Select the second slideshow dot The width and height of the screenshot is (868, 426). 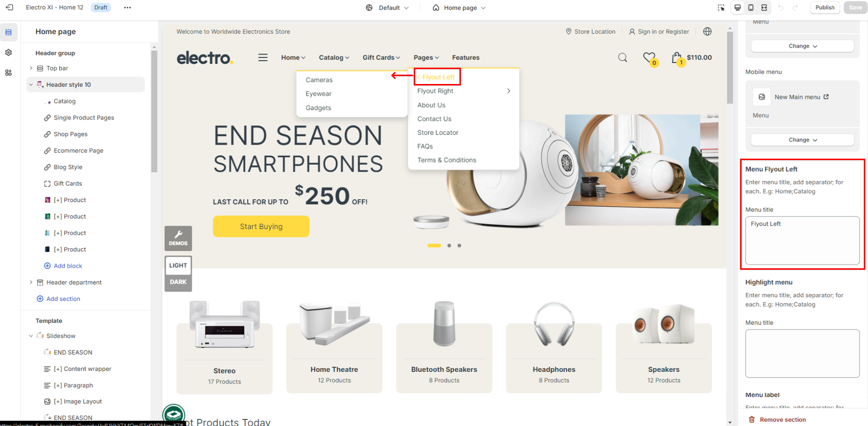449,245
